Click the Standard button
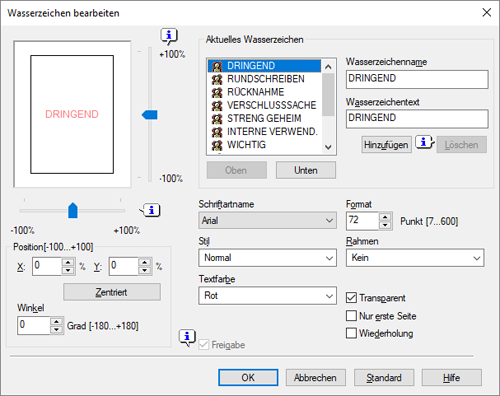Screen dimensions: 500x396 [x=384, y=378]
